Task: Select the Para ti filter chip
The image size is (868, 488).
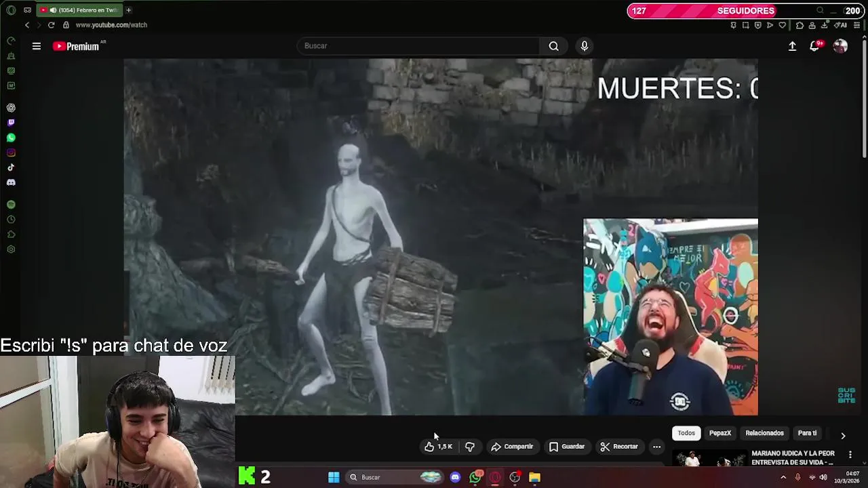Action: pos(807,433)
